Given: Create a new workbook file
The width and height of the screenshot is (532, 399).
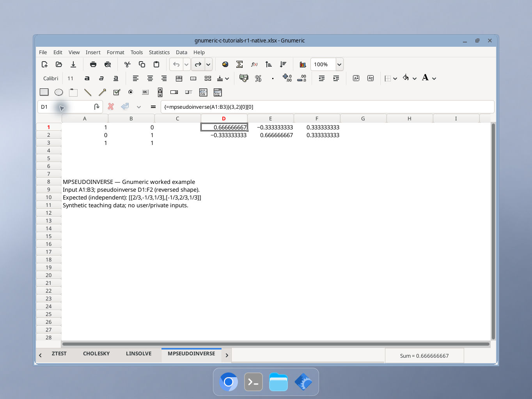Looking at the screenshot, I should [44, 64].
